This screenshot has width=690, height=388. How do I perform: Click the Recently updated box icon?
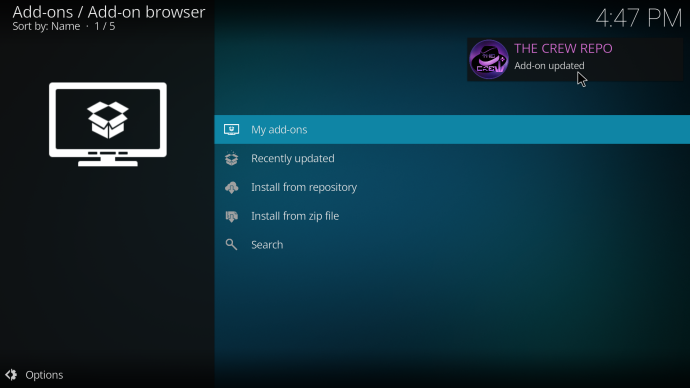pos(231,158)
